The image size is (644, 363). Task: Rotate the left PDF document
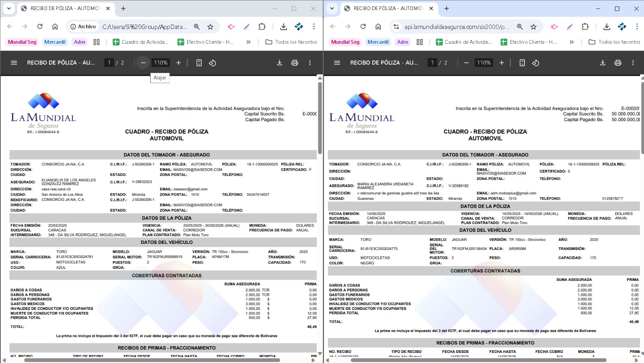[x=213, y=63]
